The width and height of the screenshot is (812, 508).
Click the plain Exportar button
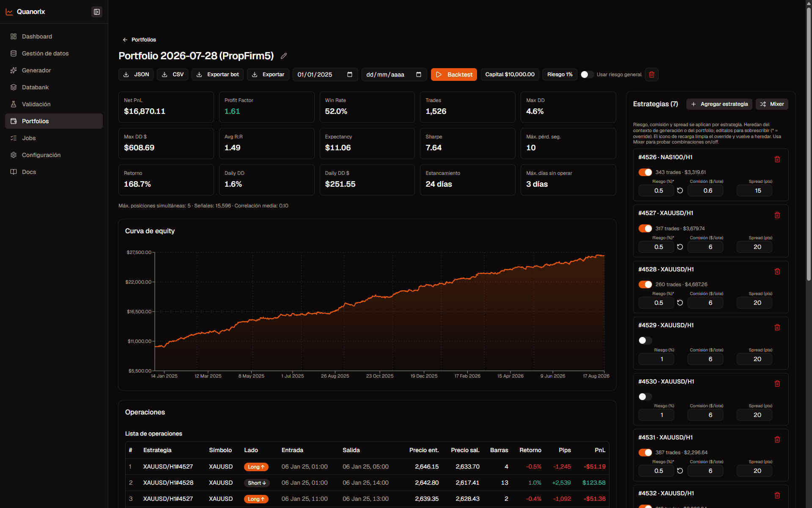click(268, 75)
